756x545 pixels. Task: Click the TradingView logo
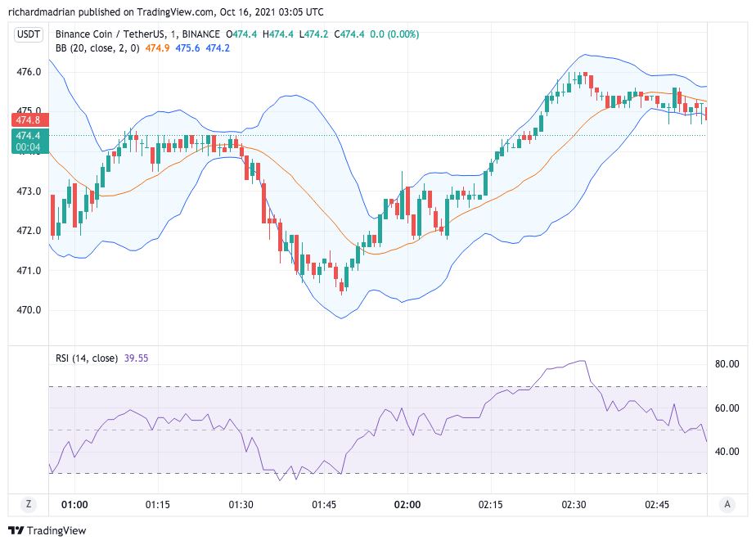(47, 531)
